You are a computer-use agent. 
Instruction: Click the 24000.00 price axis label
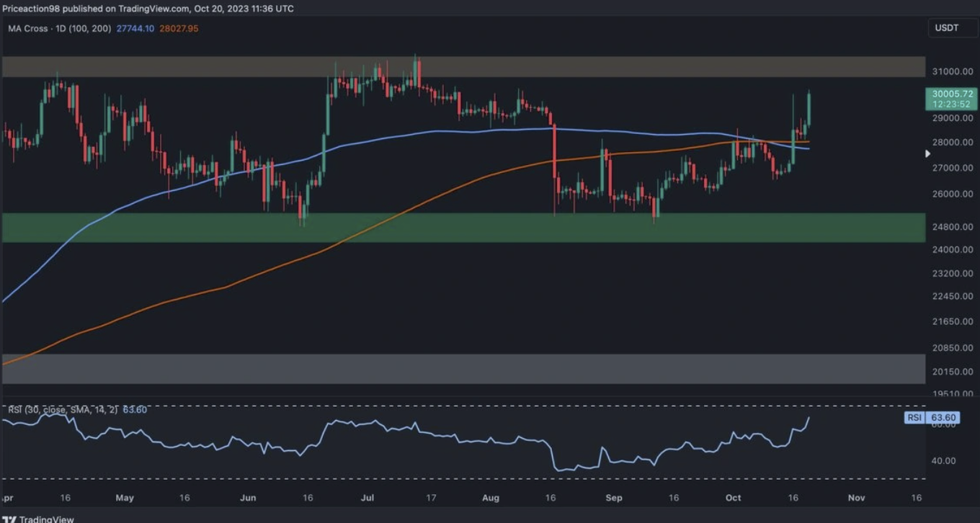(953, 250)
